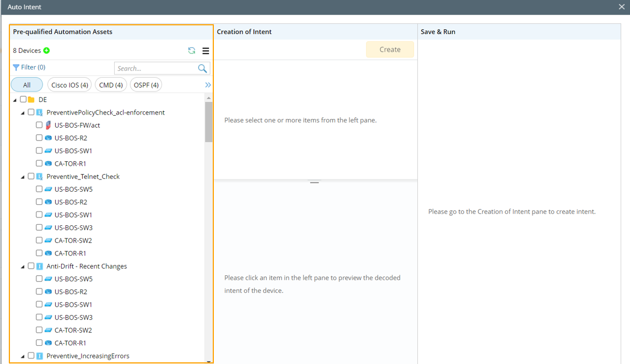Viewport: 630px width, 364px height.
Task: Enable the Anti-Drift - Recent Changes checkbox
Action: point(31,266)
